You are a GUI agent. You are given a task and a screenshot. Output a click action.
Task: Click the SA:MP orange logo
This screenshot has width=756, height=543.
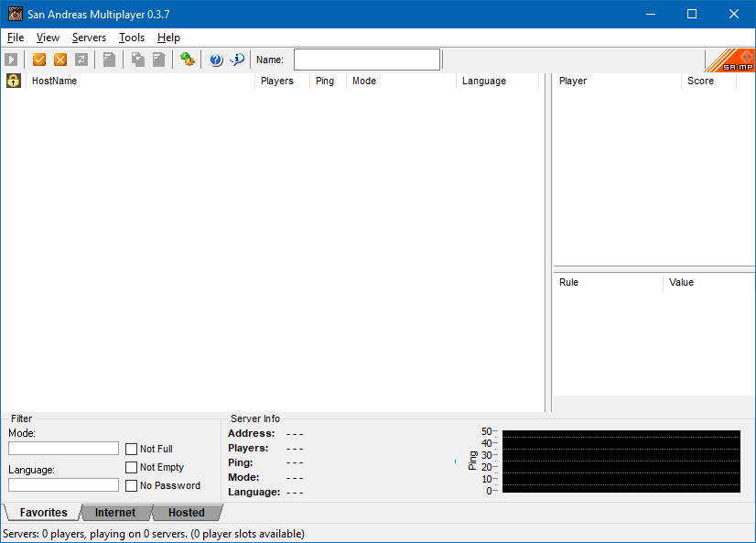pyautogui.click(x=730, y=60)
